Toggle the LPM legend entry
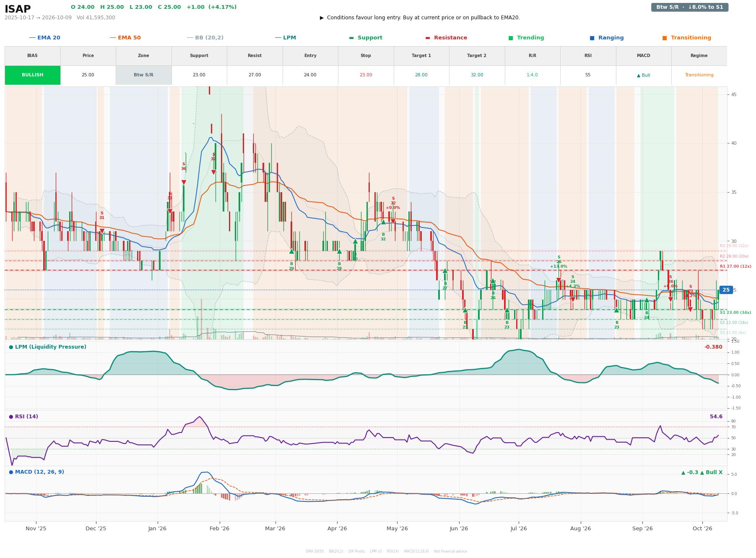 point(285,38)
